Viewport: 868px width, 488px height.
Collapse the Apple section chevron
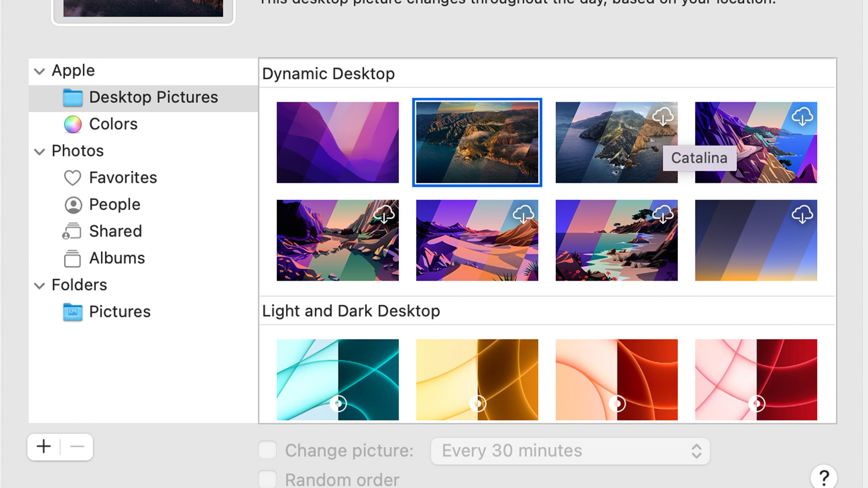40,71
